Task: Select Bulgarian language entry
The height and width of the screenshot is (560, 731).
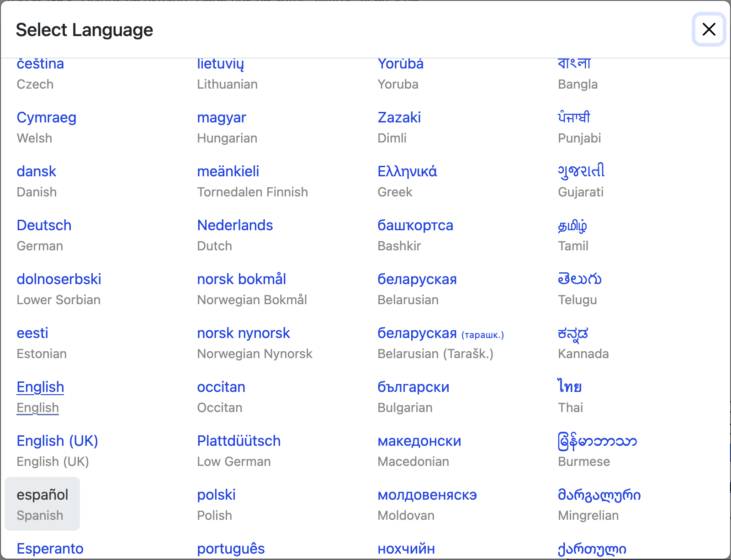Action: pos(413,387)
